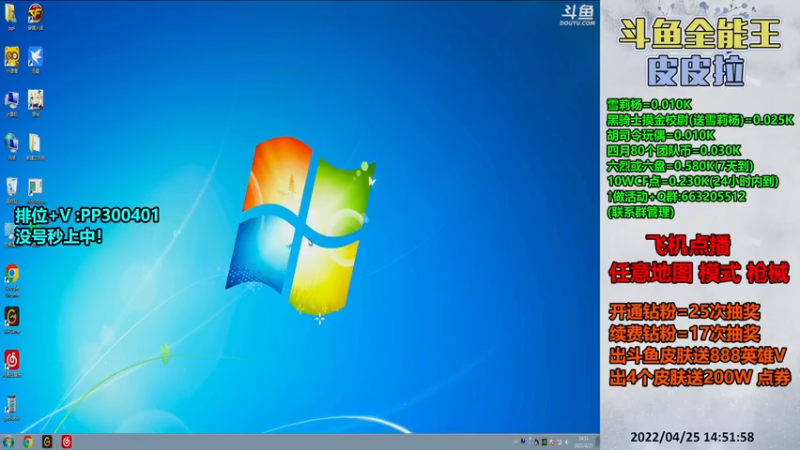Open the anime girl game shortcut
This screenshot has width=800, height=450.
(35, 104)
